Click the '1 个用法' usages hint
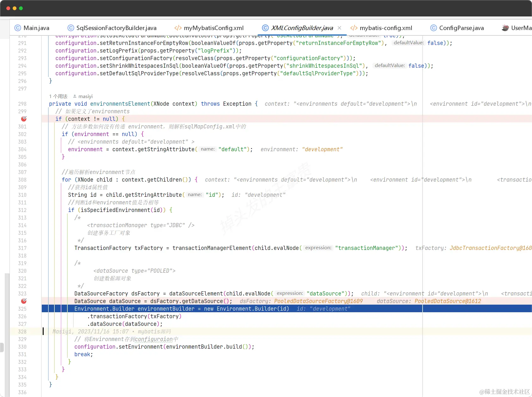The height and width of the screenshot is (397, 532). tap(58, 96)
